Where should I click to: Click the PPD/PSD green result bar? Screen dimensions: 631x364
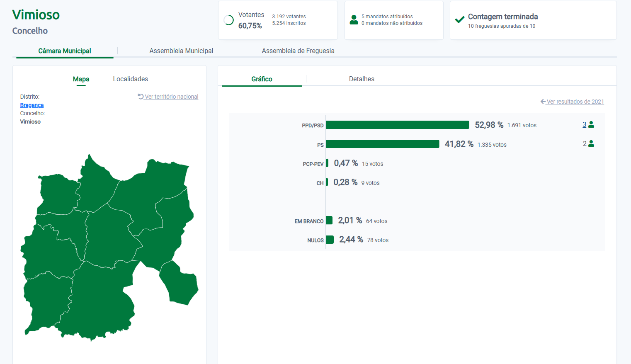pyautogui.click(x=397, y=125)
